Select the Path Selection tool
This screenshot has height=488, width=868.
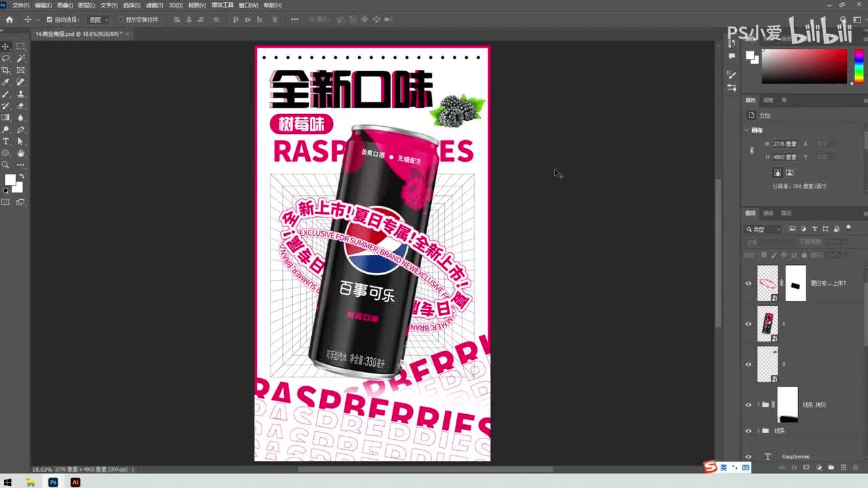pyautogui.click(x=20, y=141)
